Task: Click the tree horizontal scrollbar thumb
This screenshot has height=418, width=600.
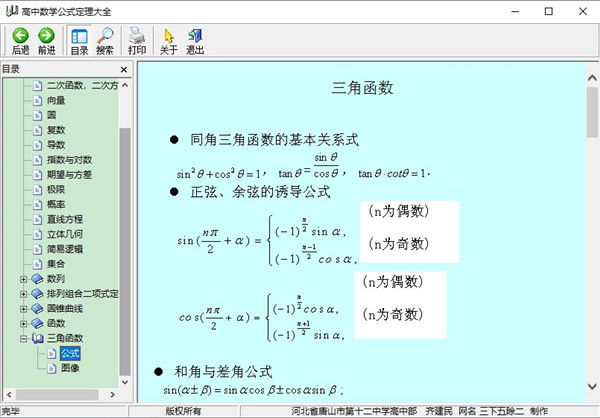Action: point(57,394)
